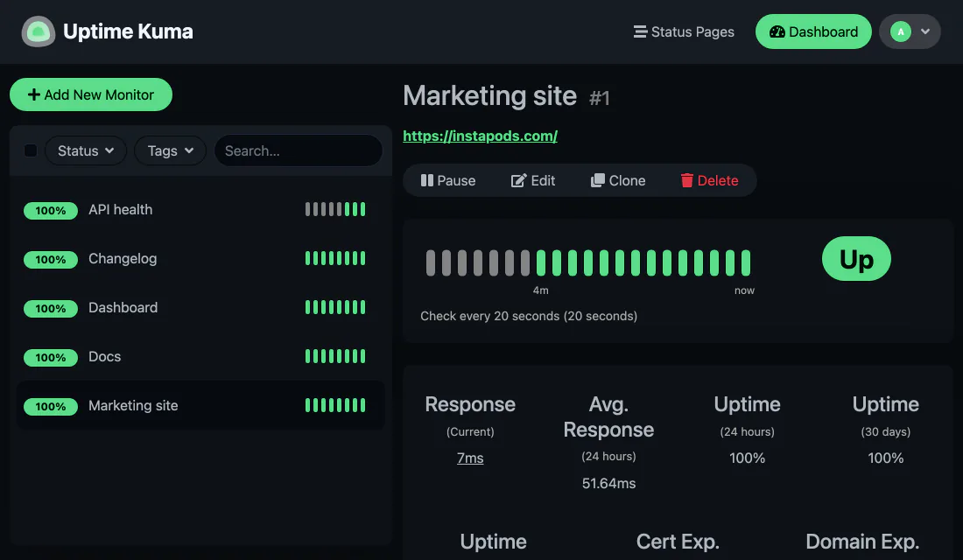Pause the Marketing site monitor
Image resolution: width=963 pixels, height=560 pixels.
coord(448,180)
